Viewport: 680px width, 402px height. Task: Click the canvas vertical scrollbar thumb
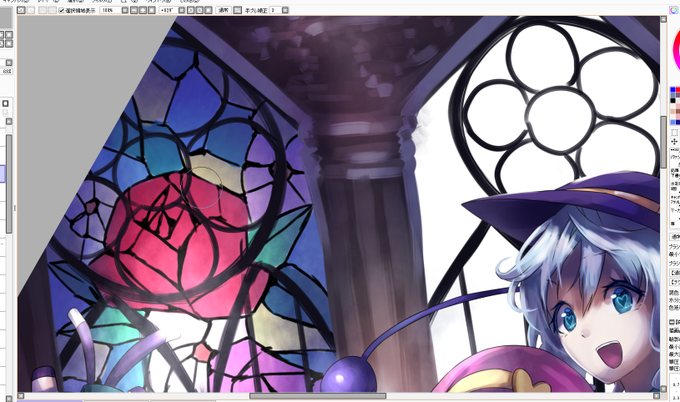(x=664, y=142)
